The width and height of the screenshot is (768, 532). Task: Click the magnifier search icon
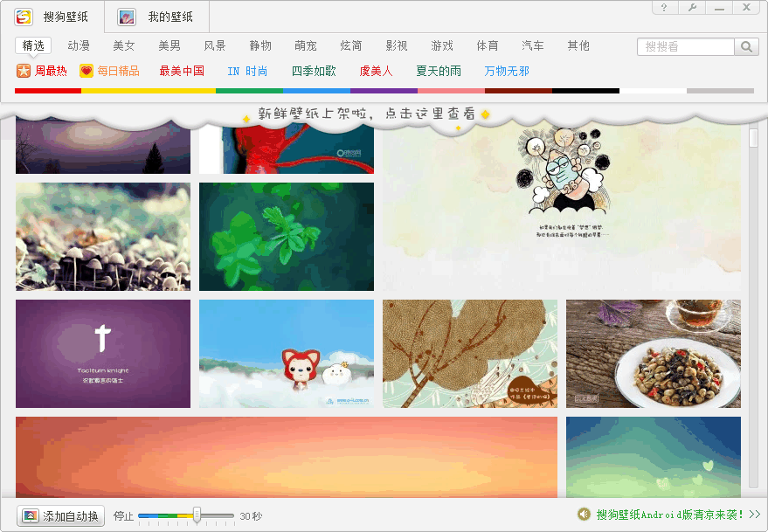point(747,47)
